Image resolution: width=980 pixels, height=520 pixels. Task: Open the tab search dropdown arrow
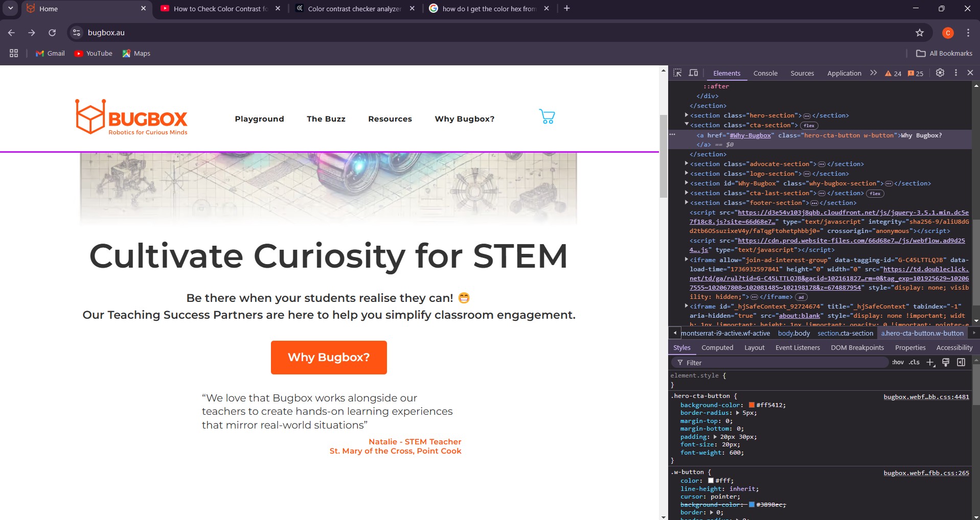(x=10, y=8)
